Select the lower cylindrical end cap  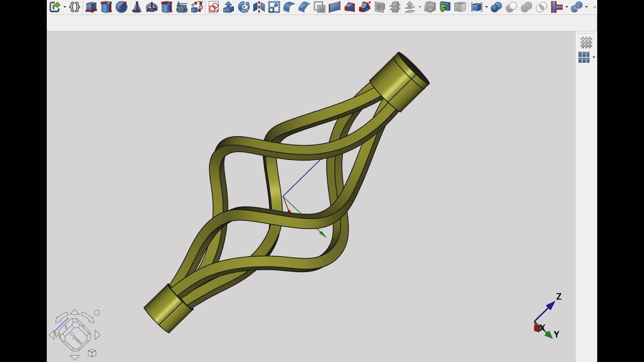(x=168, y=308)
